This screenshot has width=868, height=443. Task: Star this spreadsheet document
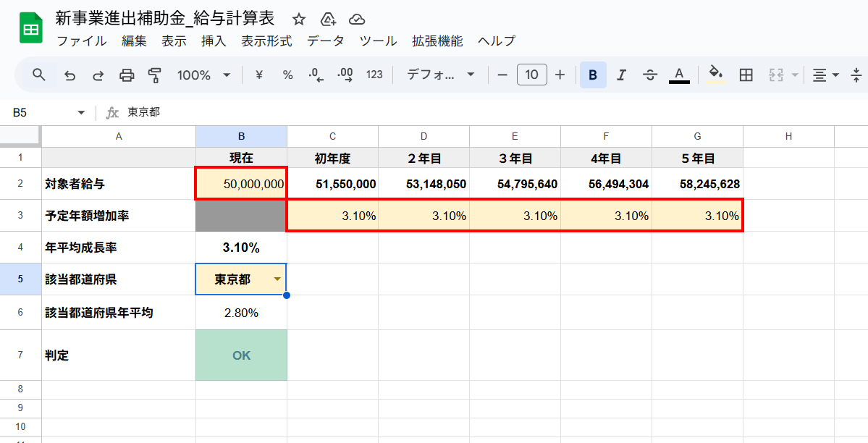click(299, 20)
